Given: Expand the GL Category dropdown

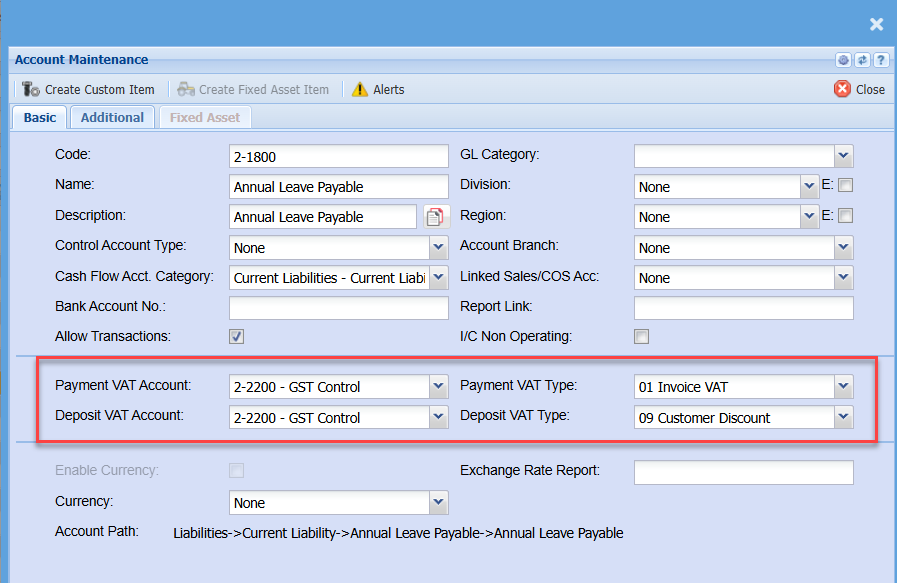Looking at the screenshot, I should click(x=844, y=155).
